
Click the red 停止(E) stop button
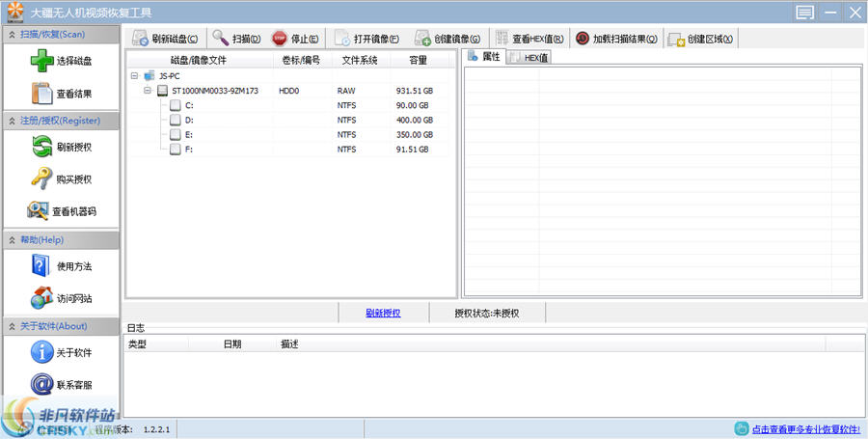point(295,39)
